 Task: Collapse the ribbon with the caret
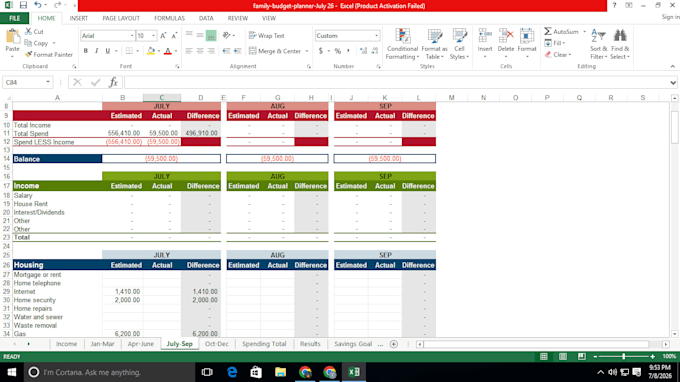pos(673,66)
